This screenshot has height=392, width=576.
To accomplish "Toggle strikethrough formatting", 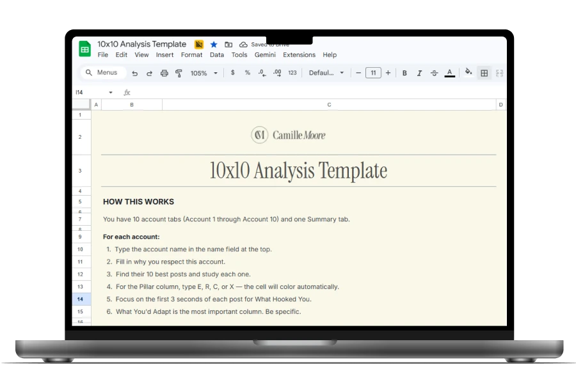I will pyautogui.click(x=434, y=73).
